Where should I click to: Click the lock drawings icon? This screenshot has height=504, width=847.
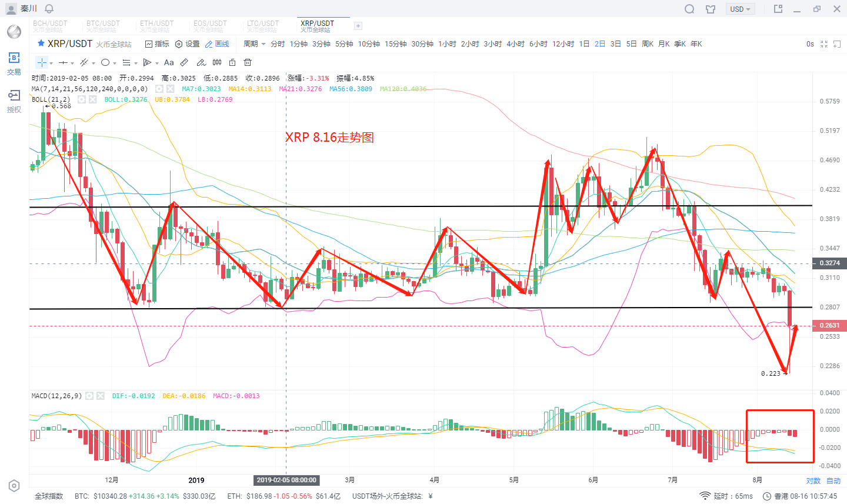(x=232, y=62)
